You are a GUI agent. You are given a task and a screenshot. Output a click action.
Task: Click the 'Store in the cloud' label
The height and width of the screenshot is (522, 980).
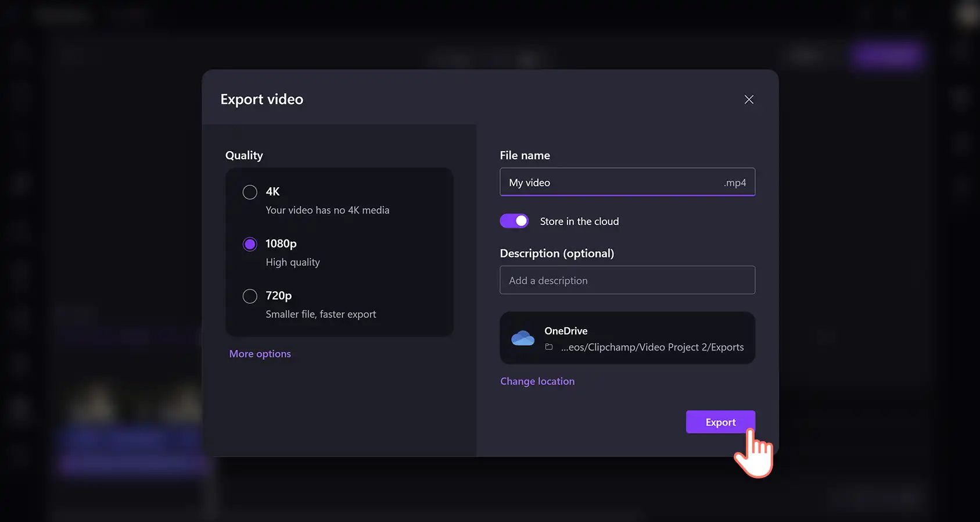tap(579, 221)
